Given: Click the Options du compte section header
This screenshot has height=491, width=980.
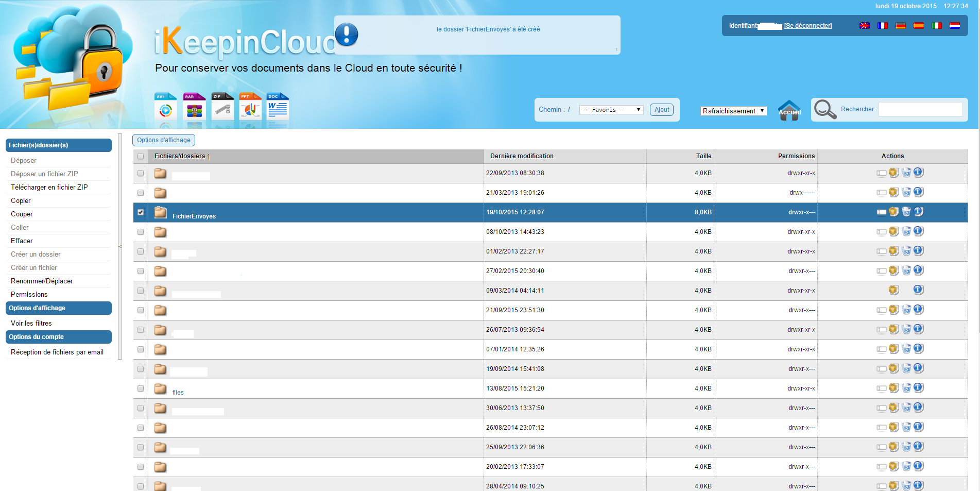Looking at the screenshot, I should click(59, 337).
